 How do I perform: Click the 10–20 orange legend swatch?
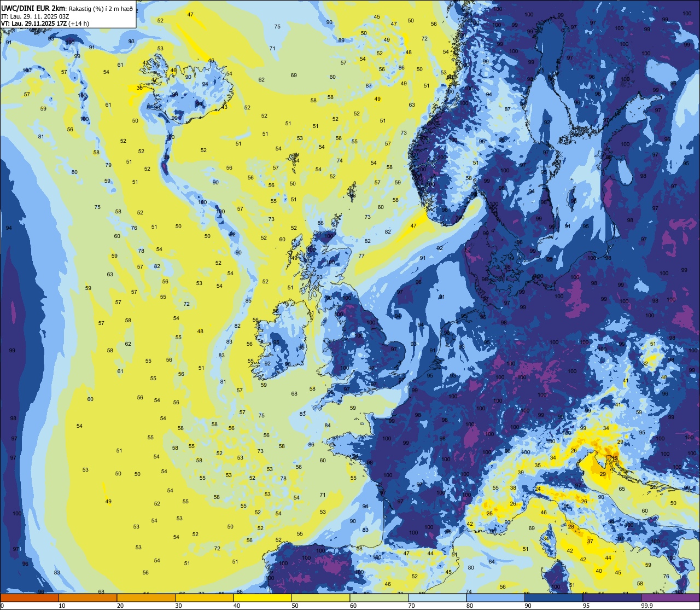point(87,597)
